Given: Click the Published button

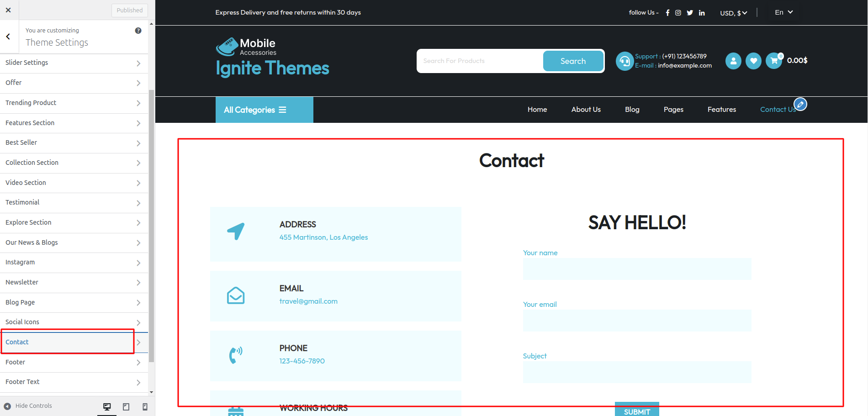Looking at the screenshot, I should point(129,10).
